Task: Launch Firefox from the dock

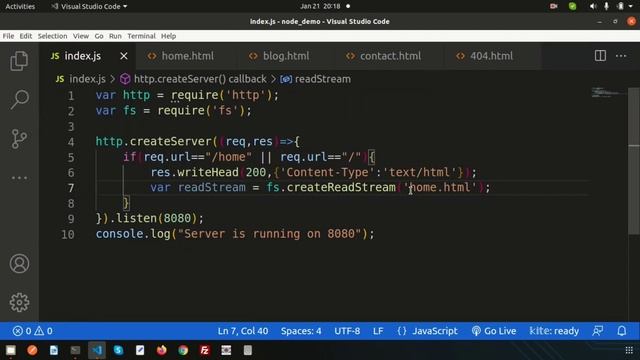Action: pyautogui.click(x=162, y=350)
